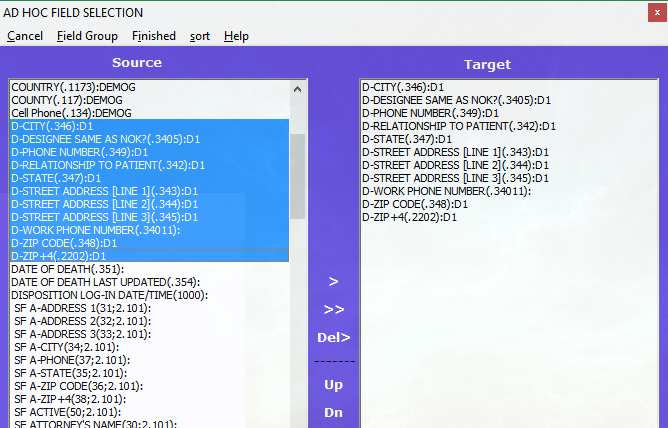Viewport: 668px width, 428px height.
Task: Select COUNTRY(.1173):DEMOG in Source list
Action: [x=73, y=88]
